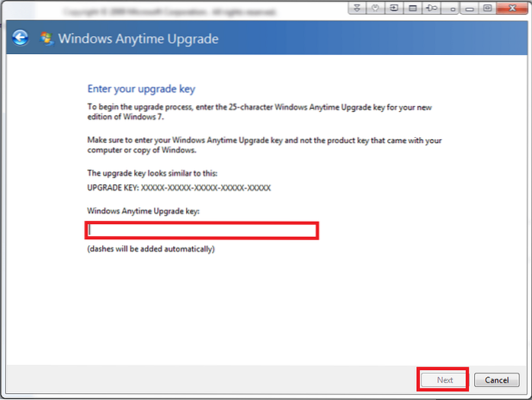The width and height of the screenshot is (532, 400).
Task: Click the Windows logo beside the wizard title
Action: (x=46, y=39)
